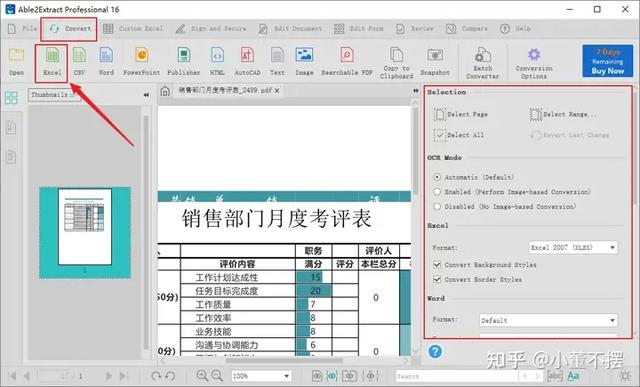Open the Edit Document tab
The image size is (640, 387).
(290, 29)
